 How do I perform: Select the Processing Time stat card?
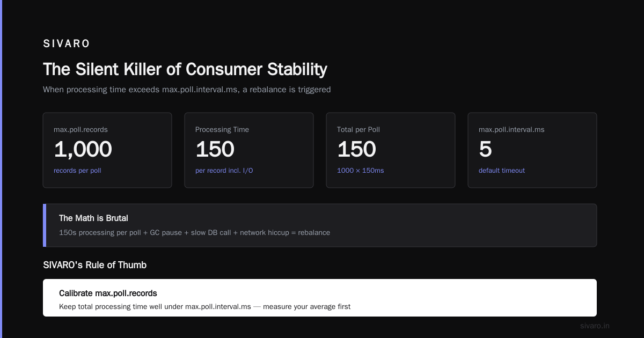pyautogui.click(x=249, y=150)
